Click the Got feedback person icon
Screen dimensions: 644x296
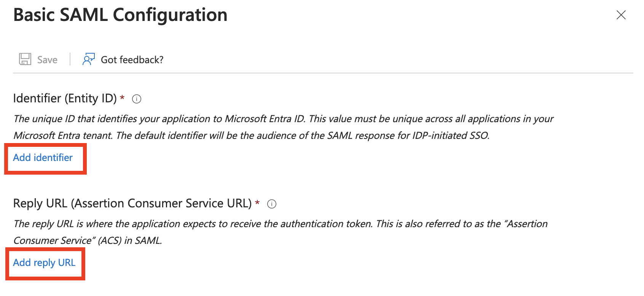click(x=89, y=59)
